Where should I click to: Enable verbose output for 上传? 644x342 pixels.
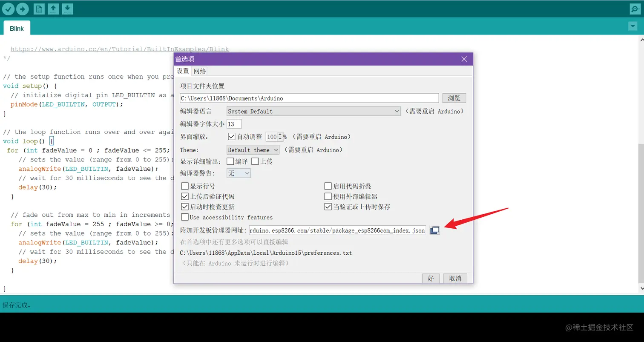click(x=255, y=161)
